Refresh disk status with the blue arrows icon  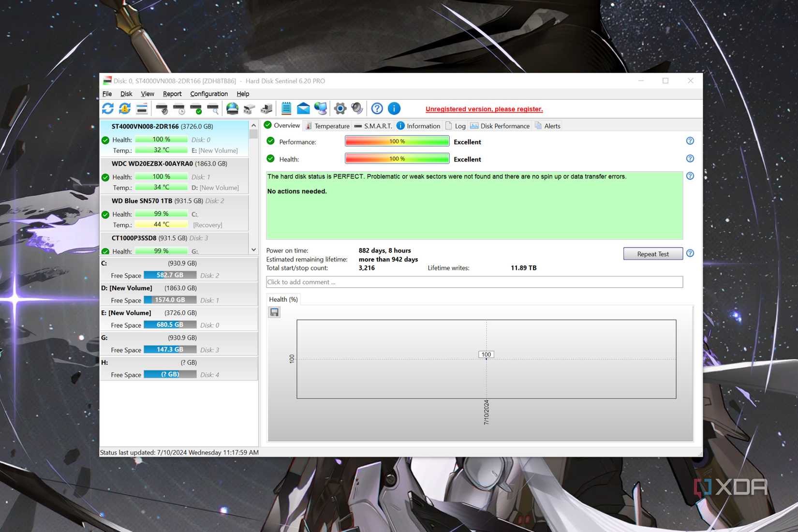click(x=108, y=108)
